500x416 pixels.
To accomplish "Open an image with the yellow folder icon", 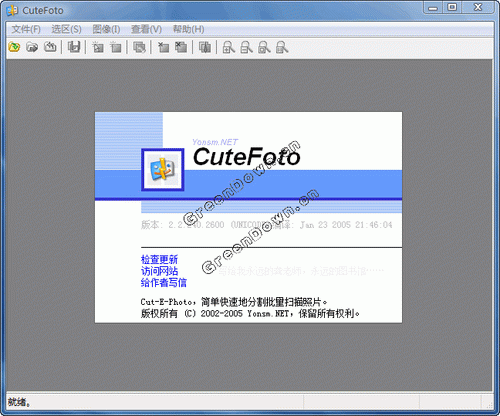I will click(x=14, y=47).
